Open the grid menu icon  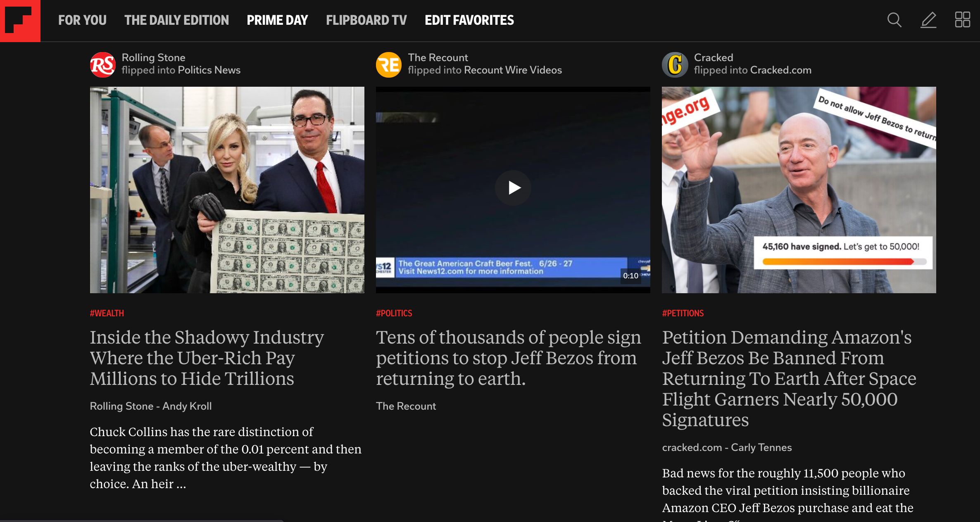pyautogui.click(x=962, y=20)
